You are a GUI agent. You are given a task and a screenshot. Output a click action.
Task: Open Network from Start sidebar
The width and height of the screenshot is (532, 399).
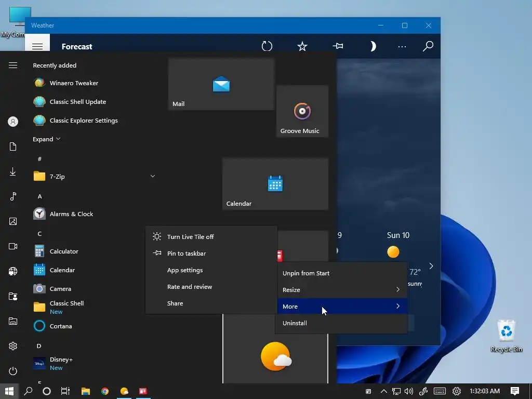click(13, 271)
